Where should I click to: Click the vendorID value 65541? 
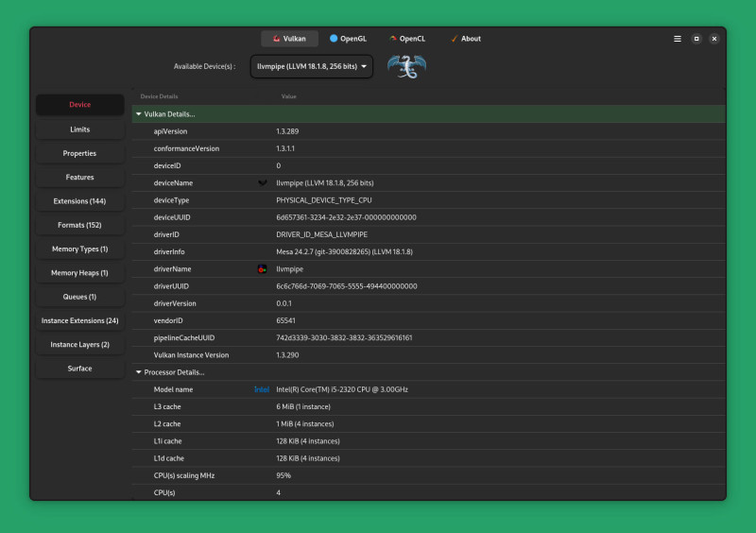click(x=285, y=320)
